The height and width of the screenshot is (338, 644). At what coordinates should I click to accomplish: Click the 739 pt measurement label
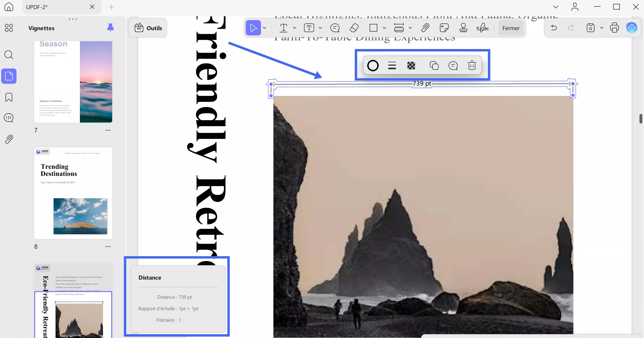tap(422, 83)
